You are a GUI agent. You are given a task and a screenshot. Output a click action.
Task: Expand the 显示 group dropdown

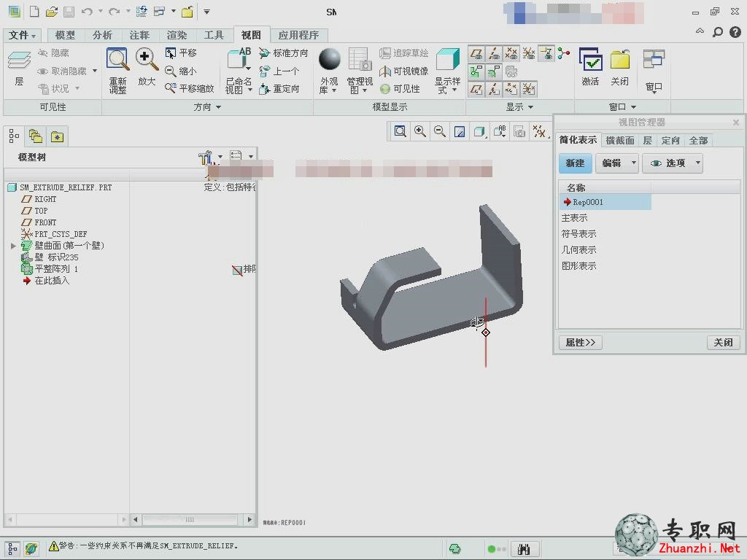pos(519,107)
